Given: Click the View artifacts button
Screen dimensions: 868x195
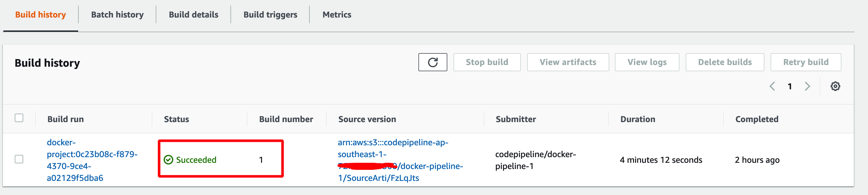Looking at the screenshot, I should pyautogui.click(x=568, y=62).
